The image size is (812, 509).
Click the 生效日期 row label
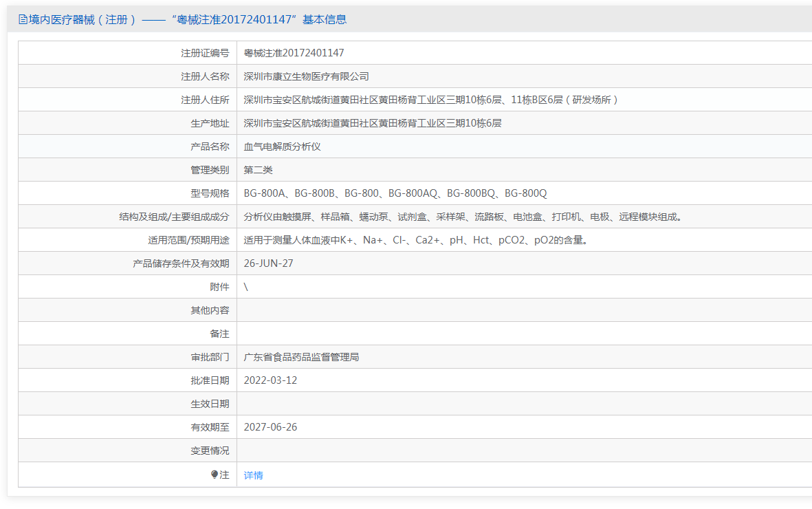[210, 404]
